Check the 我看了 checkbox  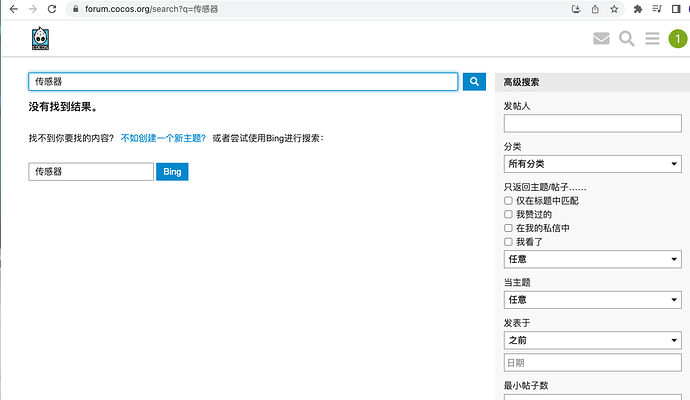click(508, 242)
